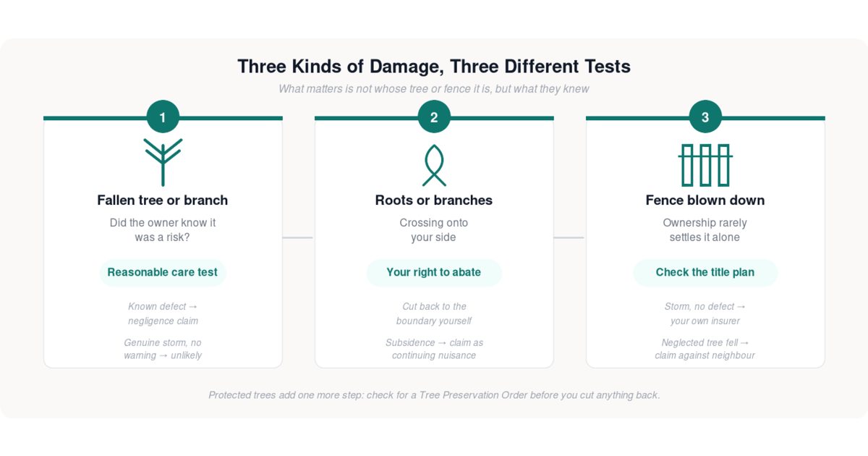Click the Fallen tree or branch heading
868x456 pixels.
click(x=163, y=200)
